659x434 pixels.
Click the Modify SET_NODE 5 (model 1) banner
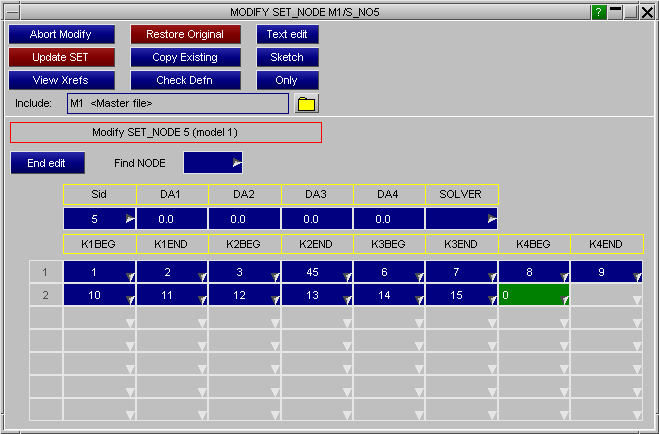pos(166,133)
